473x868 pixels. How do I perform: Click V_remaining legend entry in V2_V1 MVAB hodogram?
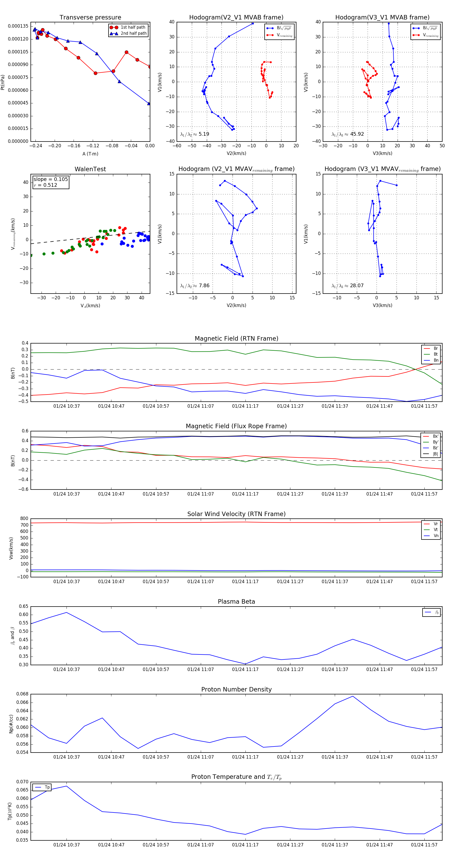(x=279, y=35)
